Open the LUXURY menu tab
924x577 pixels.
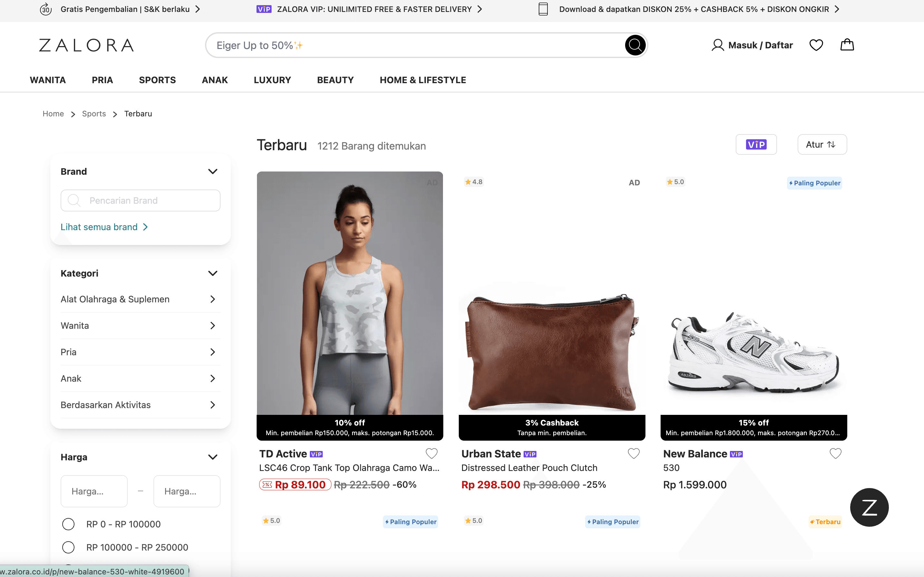(x=272, y=80)
